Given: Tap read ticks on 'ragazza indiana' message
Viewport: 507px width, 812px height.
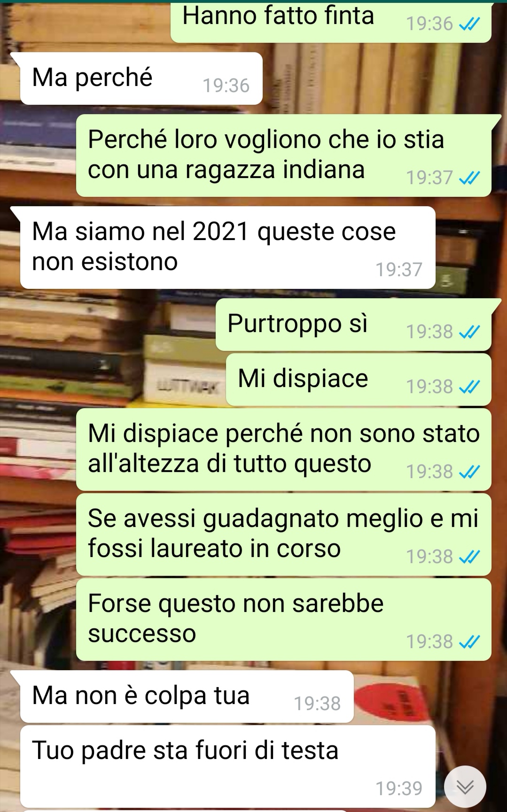Looking at the screenshot, I should pyautogui.click(x=469, y=178).
